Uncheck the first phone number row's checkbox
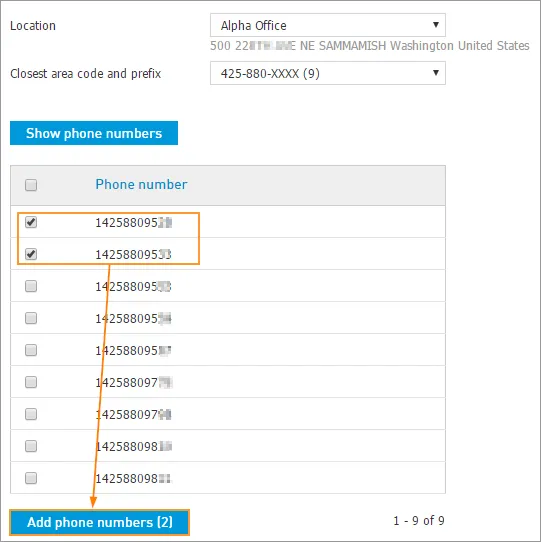This screenshot has width=541, height=542. click(x=31, y=222)
